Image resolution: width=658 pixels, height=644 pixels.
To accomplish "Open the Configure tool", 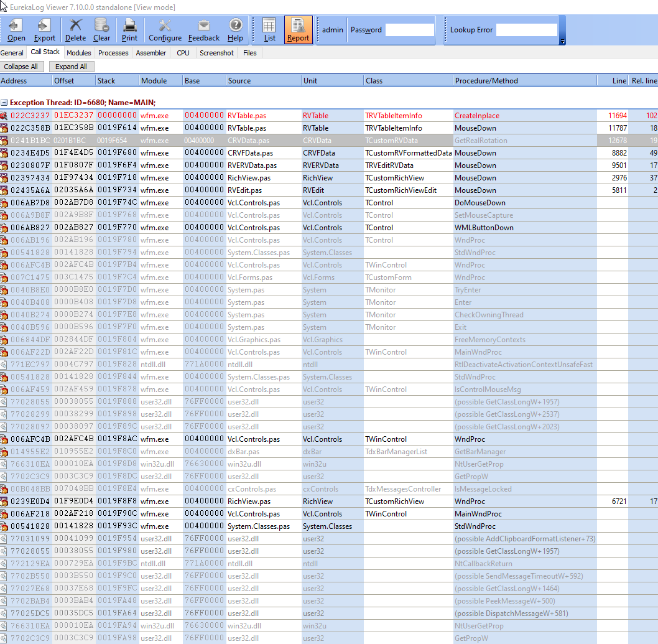I will [165, 30].
